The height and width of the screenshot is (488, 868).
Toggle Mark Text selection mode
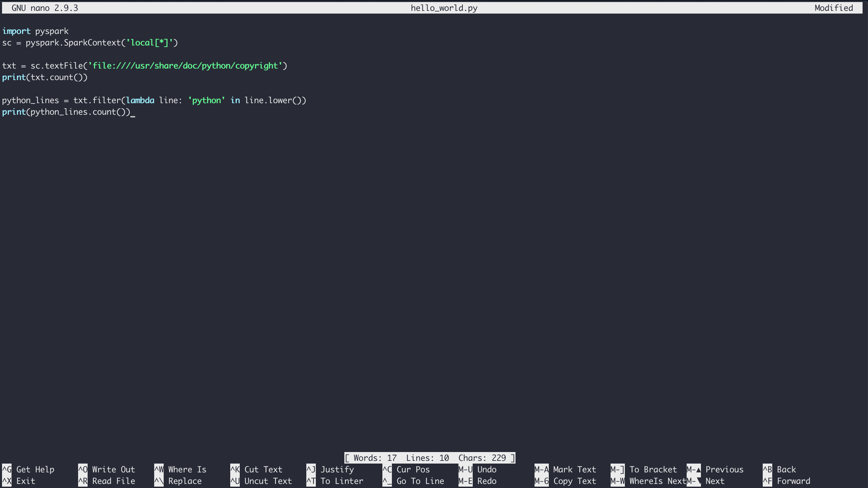[x=574, y=469]
